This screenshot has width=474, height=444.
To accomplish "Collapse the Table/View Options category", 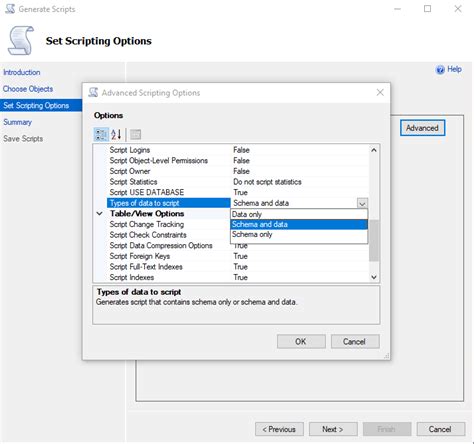I will 99,213.
